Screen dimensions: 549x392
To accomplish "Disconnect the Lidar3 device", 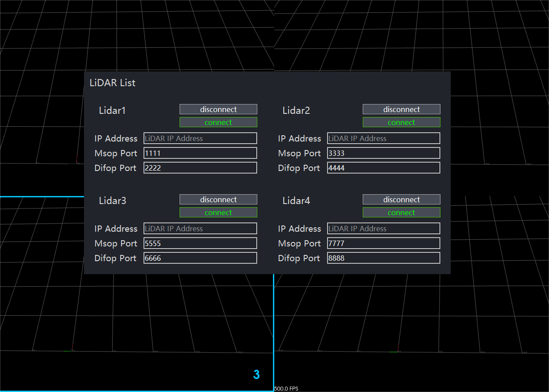I will pos(218,200).
